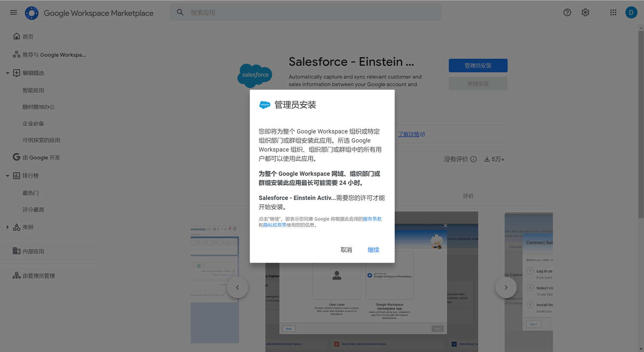
Task: Open the left screenshot thumbnail
Action: 215,284
